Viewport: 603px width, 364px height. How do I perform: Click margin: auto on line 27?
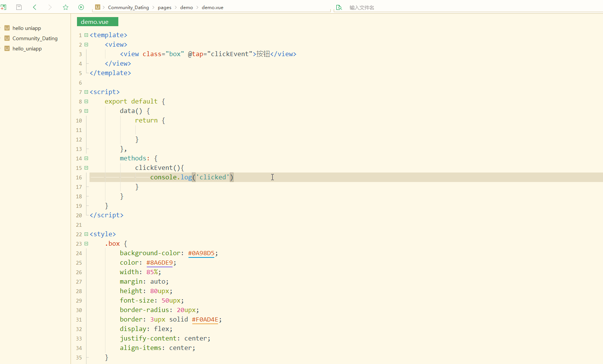pos(144,281)
